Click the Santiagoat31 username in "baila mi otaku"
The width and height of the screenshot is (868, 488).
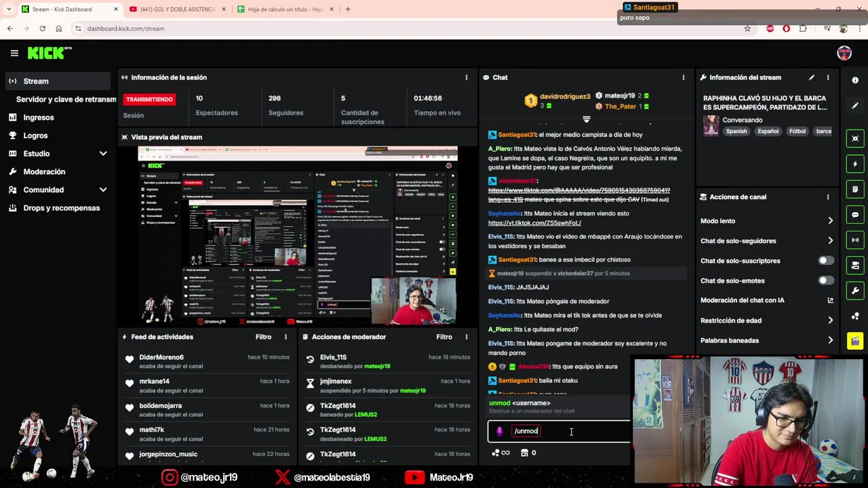pyautogui.click(x=517, y=381)
